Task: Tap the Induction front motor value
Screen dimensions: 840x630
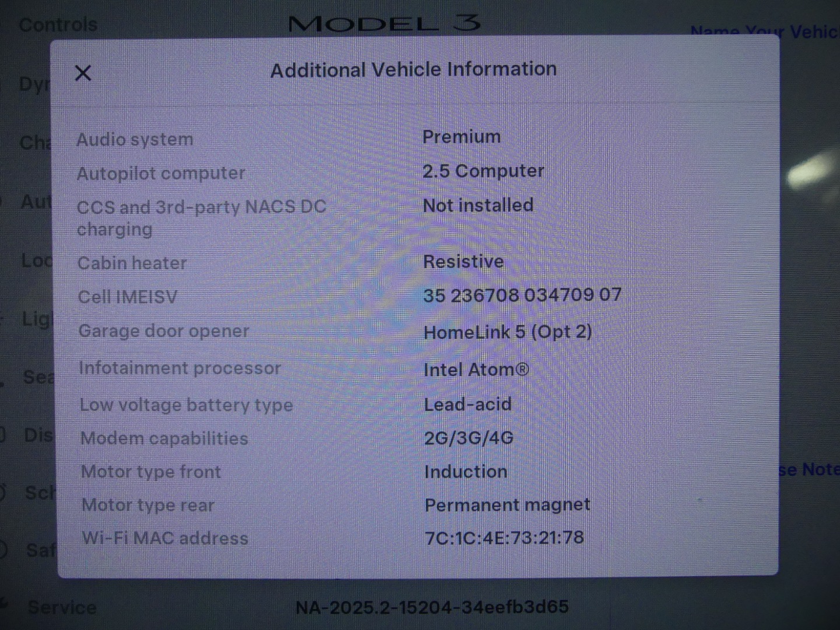Action: pos(466,471)
